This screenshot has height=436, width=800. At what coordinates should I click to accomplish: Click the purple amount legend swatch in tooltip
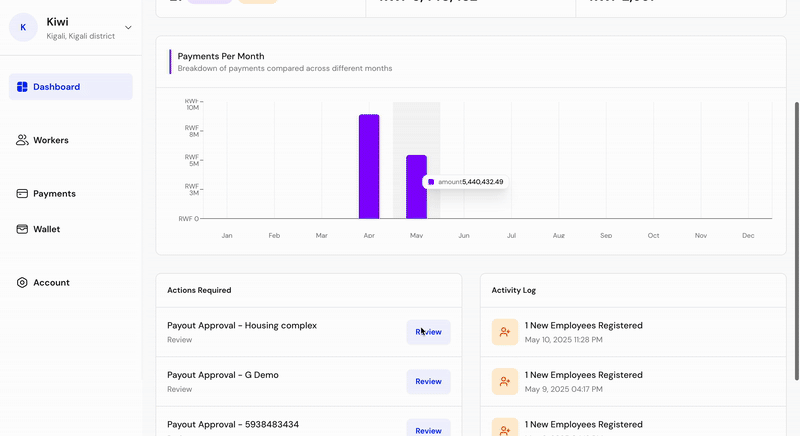pos(431,182)
